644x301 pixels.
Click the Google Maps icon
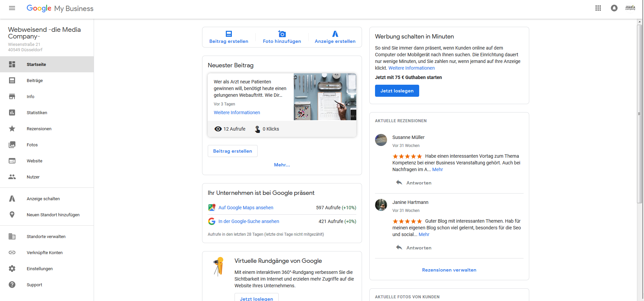[x=212, y=208]
